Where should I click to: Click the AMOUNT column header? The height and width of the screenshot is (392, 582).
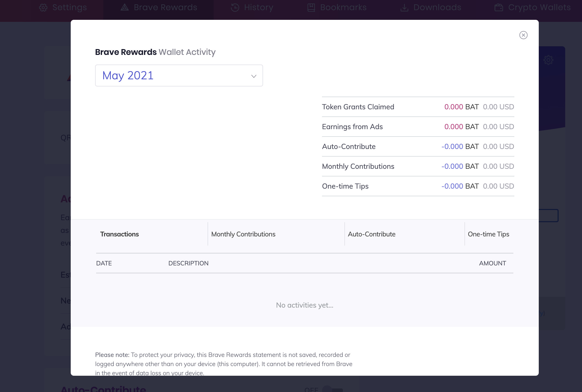pyautogui.click(x=492, y=263)
